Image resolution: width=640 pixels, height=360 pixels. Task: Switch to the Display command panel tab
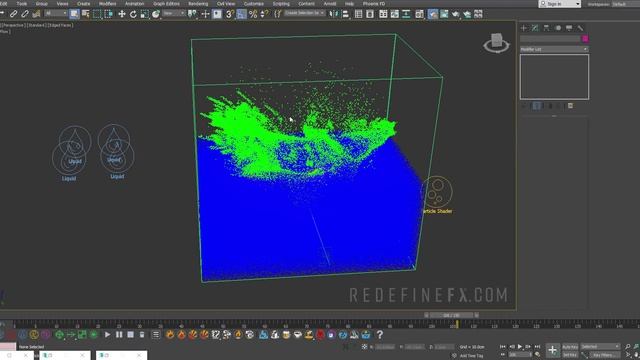tap(569, 28)
